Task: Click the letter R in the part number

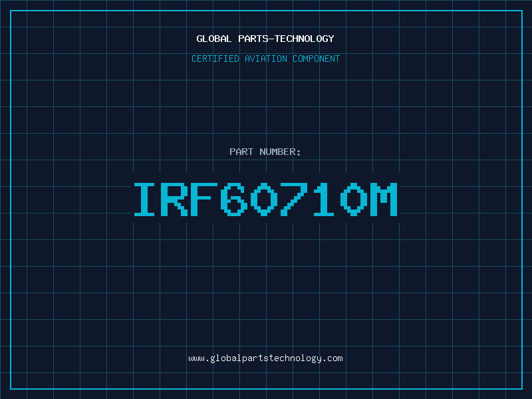Action: tap(174, 199)
